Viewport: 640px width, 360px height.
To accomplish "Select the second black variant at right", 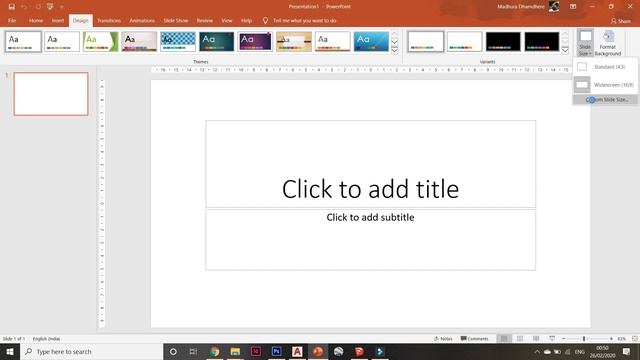I will tap(542, 42).
